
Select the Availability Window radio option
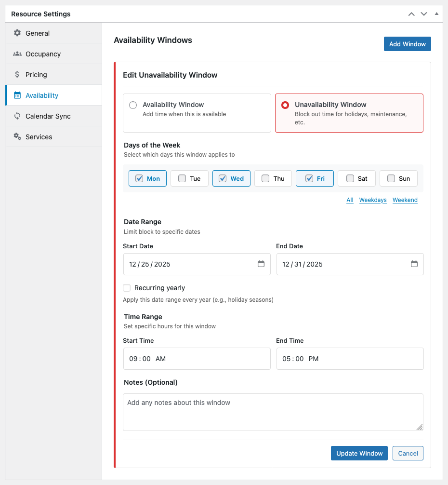pos(133,105)
